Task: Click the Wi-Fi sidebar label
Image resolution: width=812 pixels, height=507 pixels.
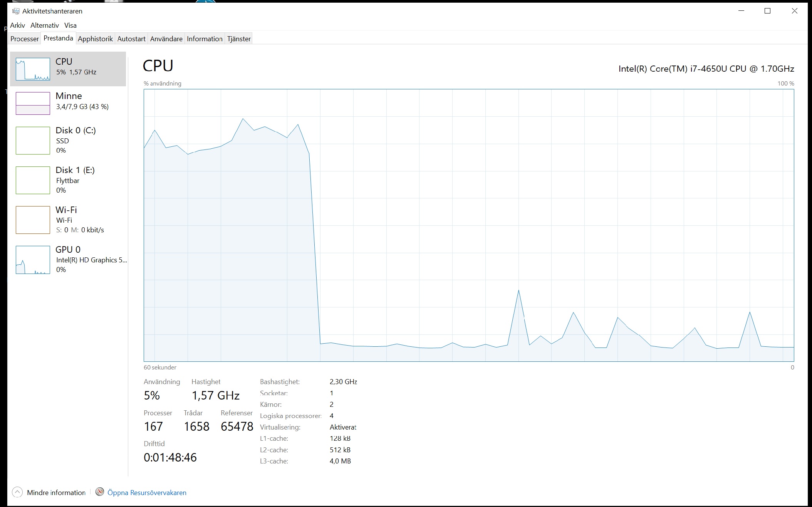Action: (x=66, y=210)
